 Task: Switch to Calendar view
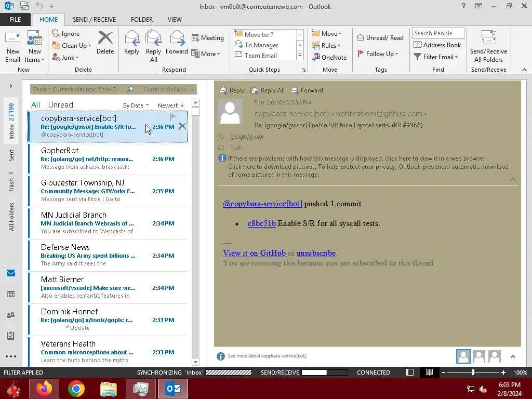11,294
